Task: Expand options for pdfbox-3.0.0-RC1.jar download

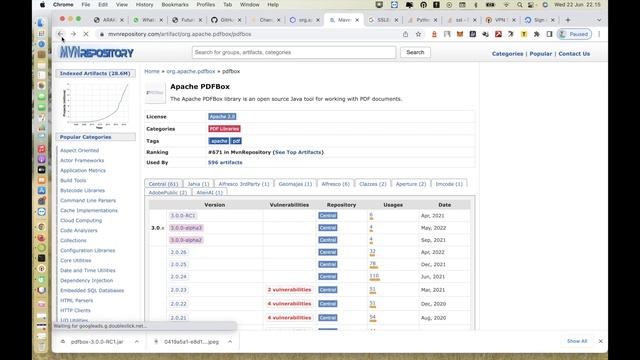Action: (x=137, y=342)
